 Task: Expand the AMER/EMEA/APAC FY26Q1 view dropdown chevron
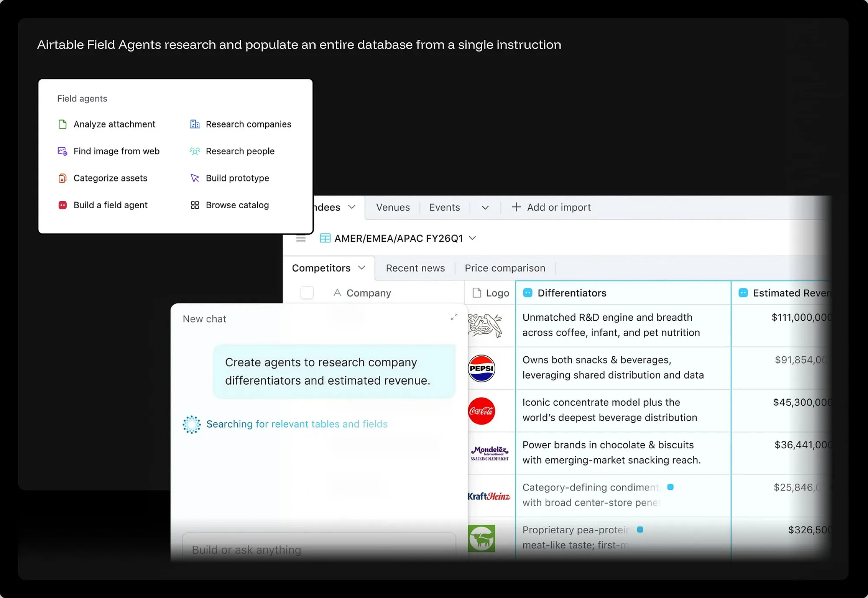473,238
